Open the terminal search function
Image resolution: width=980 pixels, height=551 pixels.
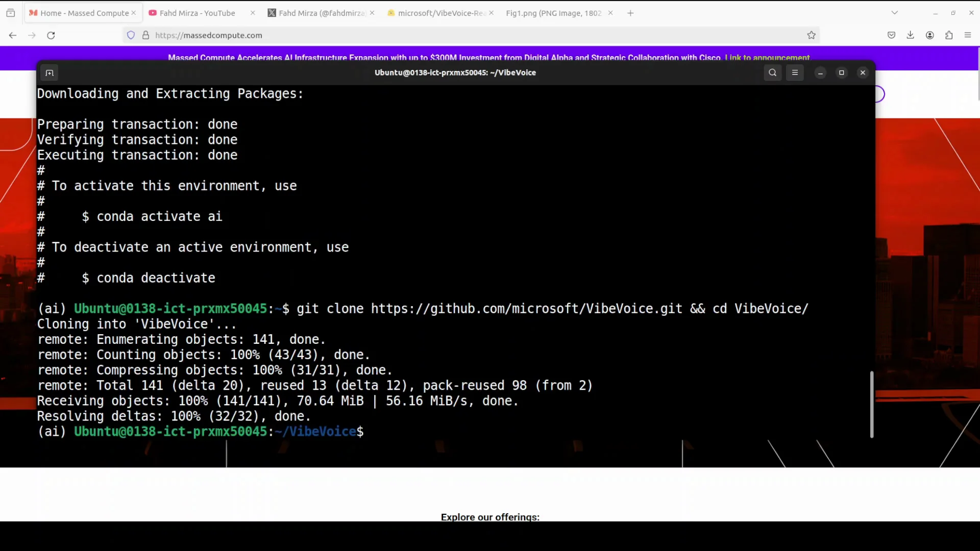pos(772,72)
